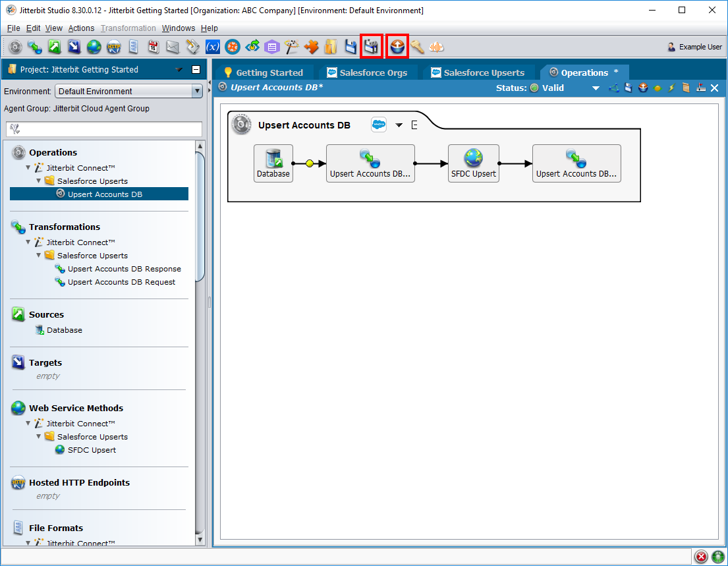Select Upsert Accounts DB Request transformation

click(121, 282)
